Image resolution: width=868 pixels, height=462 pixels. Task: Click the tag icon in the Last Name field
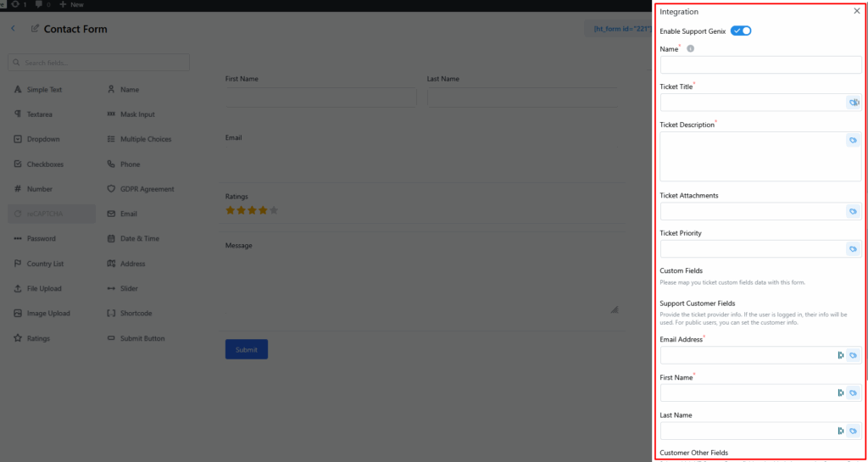854,431
